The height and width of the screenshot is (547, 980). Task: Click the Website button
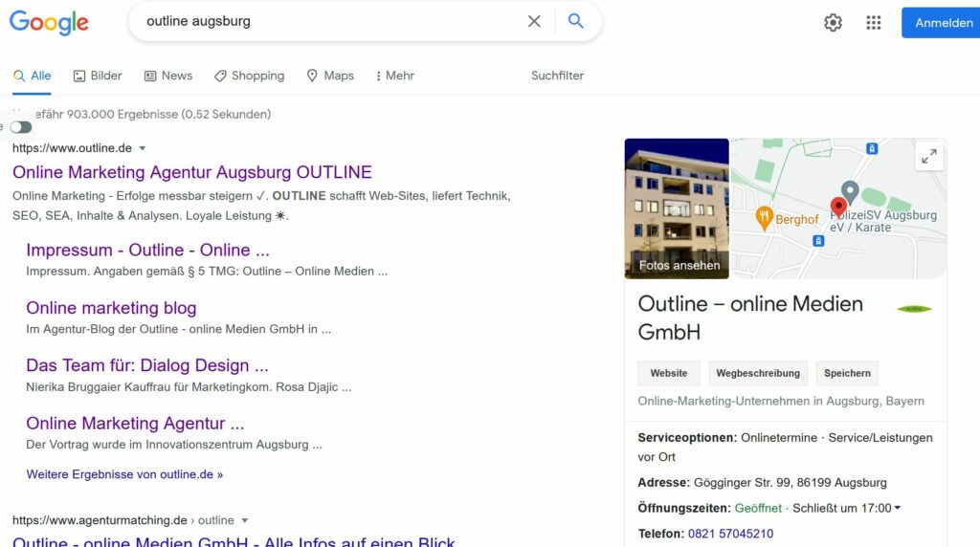click(669, 373)
